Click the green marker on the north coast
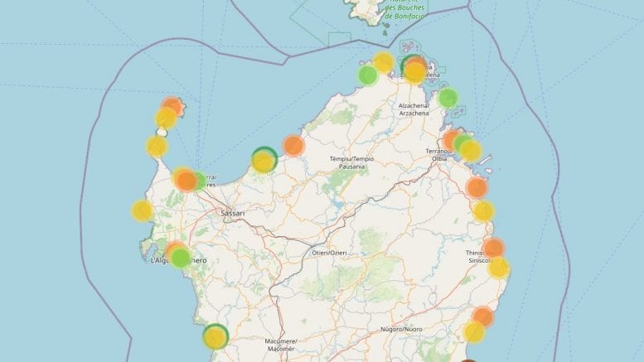 tap(368, 75)
